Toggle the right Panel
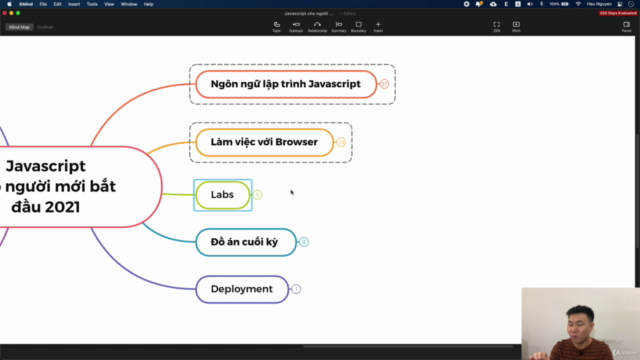 627,27
